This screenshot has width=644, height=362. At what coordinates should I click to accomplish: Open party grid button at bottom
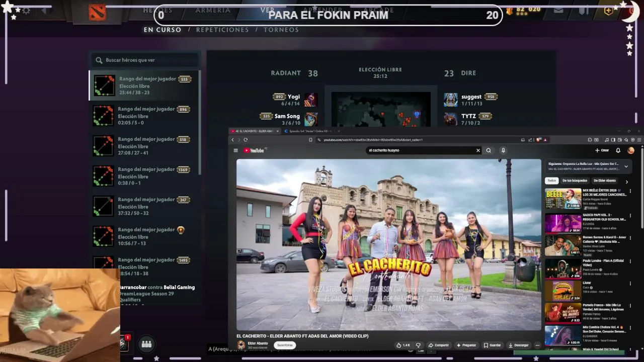146,344
